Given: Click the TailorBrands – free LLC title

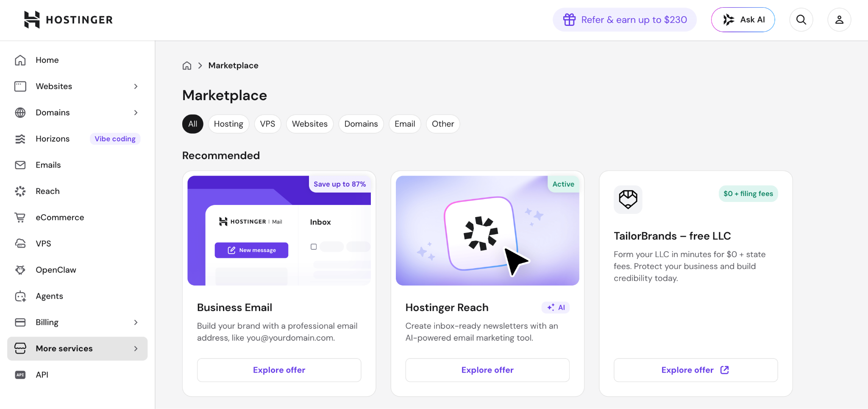Looking at the screenshot, I should click(672, 236).
